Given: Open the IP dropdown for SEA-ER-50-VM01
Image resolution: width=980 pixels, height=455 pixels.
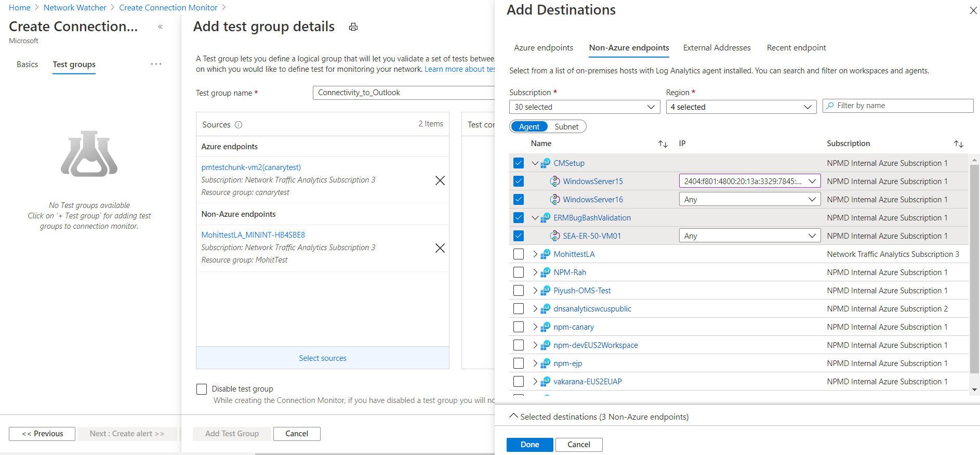Looking at the screenshot, I should coord(749,236).
